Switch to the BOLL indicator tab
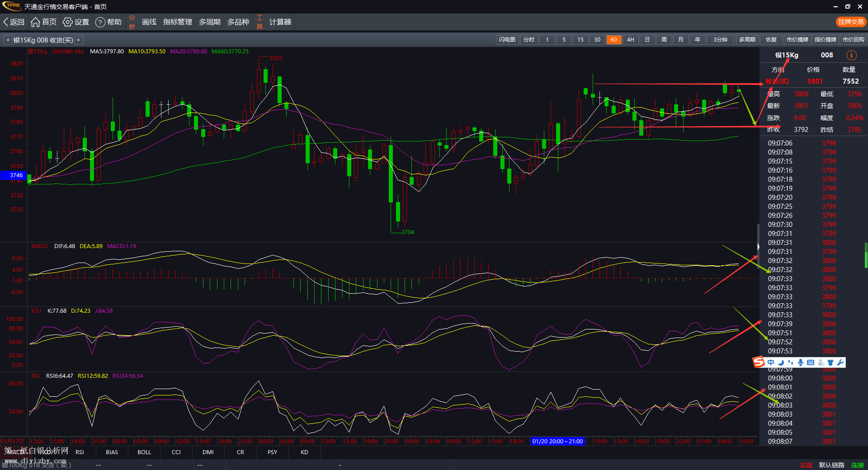This screenshot has height=470, width=868. coord(144,452)
